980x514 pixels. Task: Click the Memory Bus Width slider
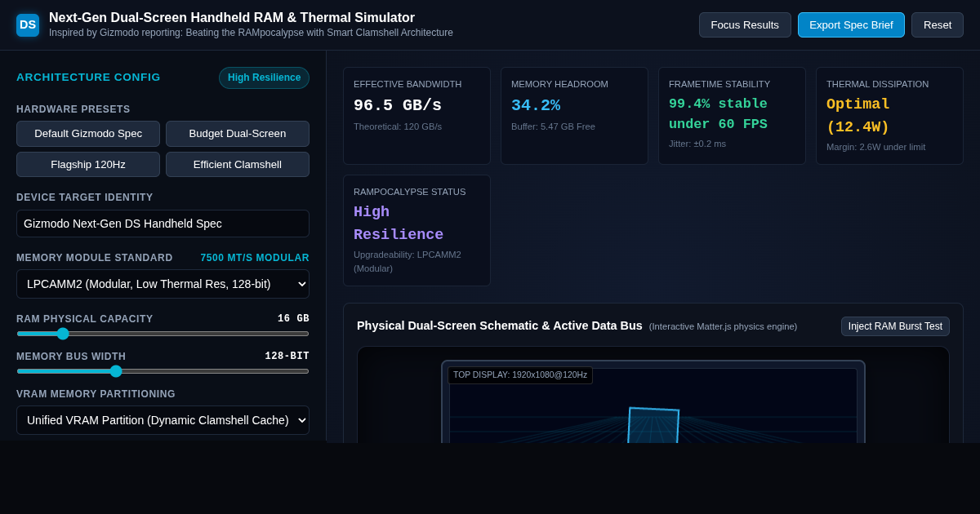point(163,371)
